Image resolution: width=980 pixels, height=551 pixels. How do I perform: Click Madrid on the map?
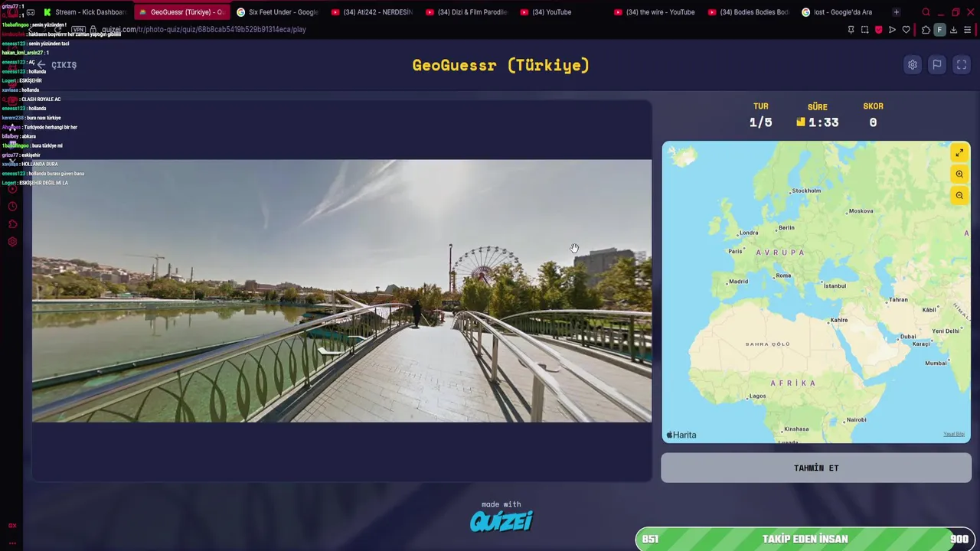(738, 282)
